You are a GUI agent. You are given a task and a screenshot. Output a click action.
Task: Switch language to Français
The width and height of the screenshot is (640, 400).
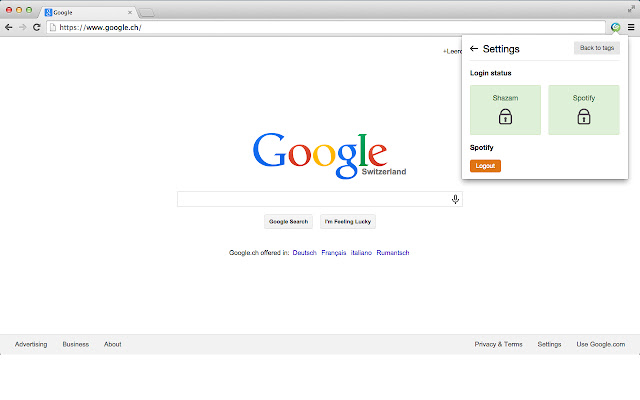coord(333,253)
